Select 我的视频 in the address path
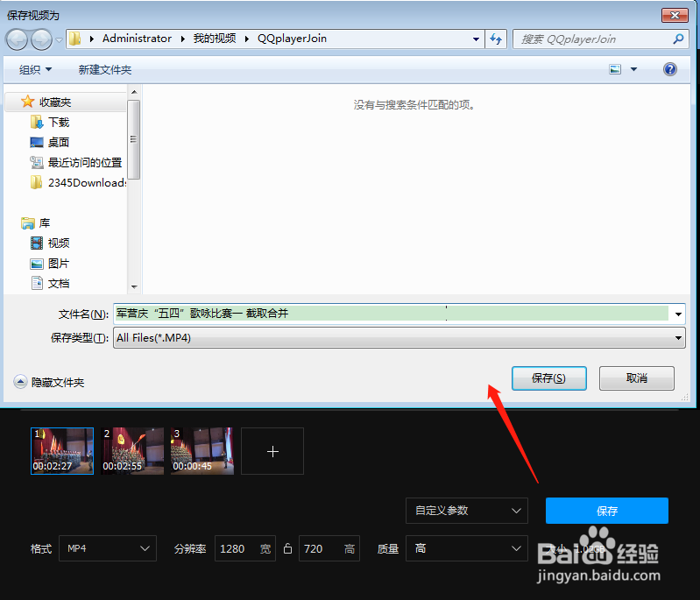Viewport: 700px width, 600px height. (215, 39)
